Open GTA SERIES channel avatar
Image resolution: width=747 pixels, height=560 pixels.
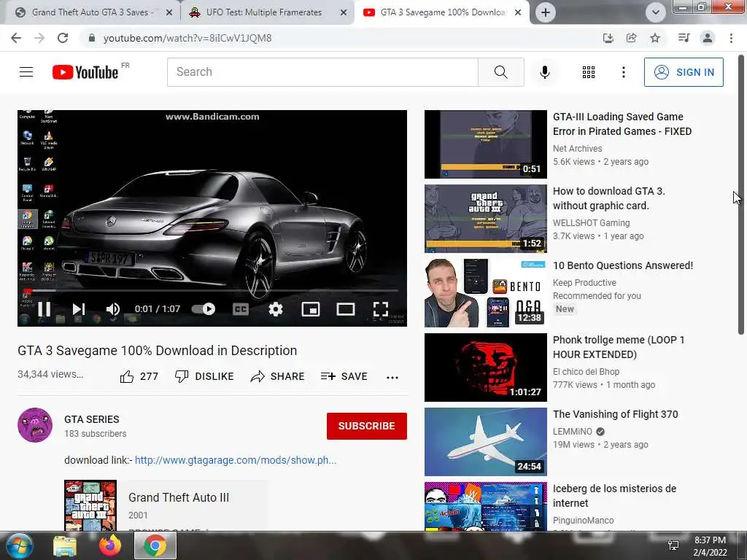(35, 425)
